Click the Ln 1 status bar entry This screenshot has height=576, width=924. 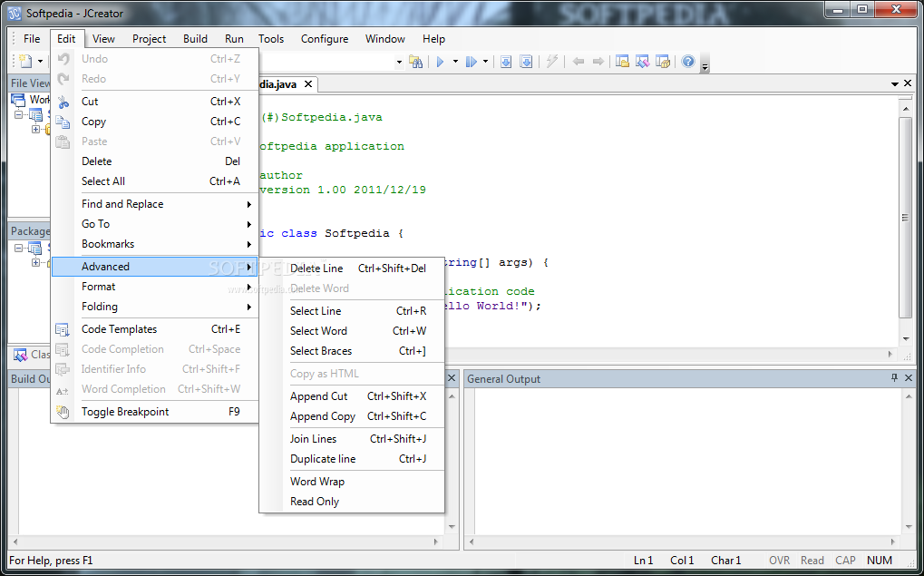point(644,560)
